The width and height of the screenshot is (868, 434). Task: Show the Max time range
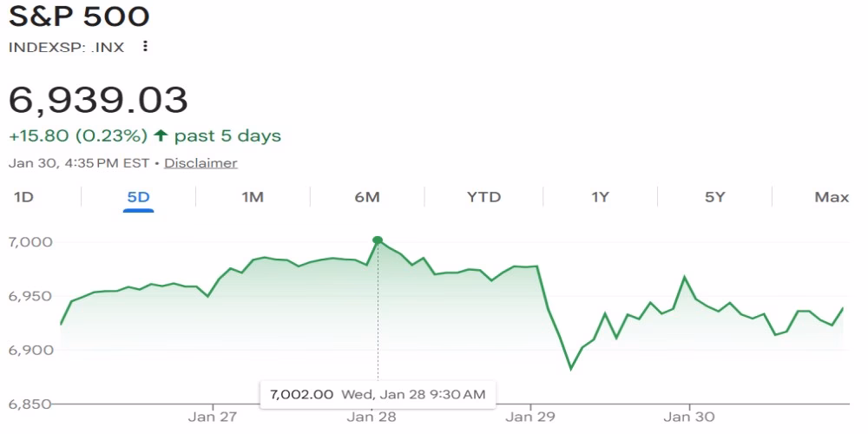[831, 197]
